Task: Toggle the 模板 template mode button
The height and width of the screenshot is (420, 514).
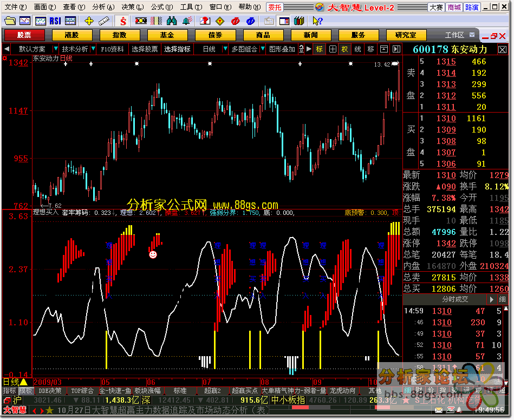Action: pyautogui.click(x=26, y=391)
